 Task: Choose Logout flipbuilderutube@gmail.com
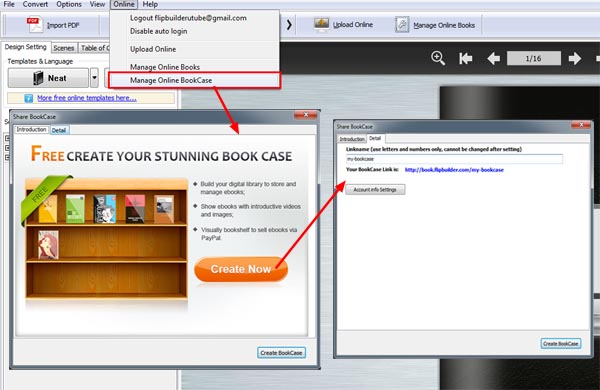click(188, 18)
